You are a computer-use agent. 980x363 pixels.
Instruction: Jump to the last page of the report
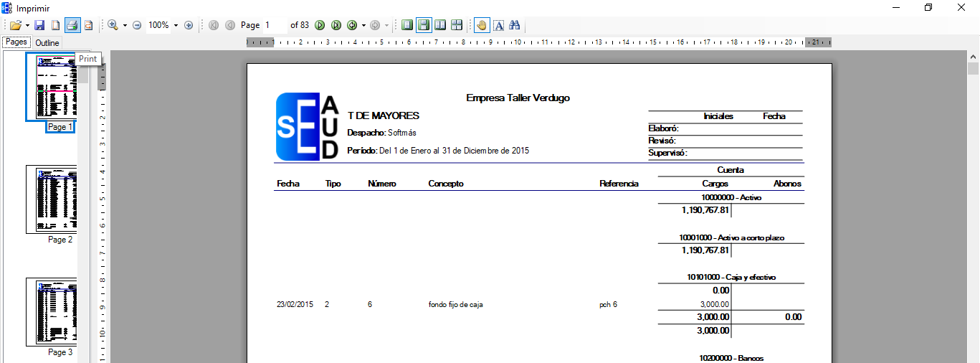click(336, 25)
